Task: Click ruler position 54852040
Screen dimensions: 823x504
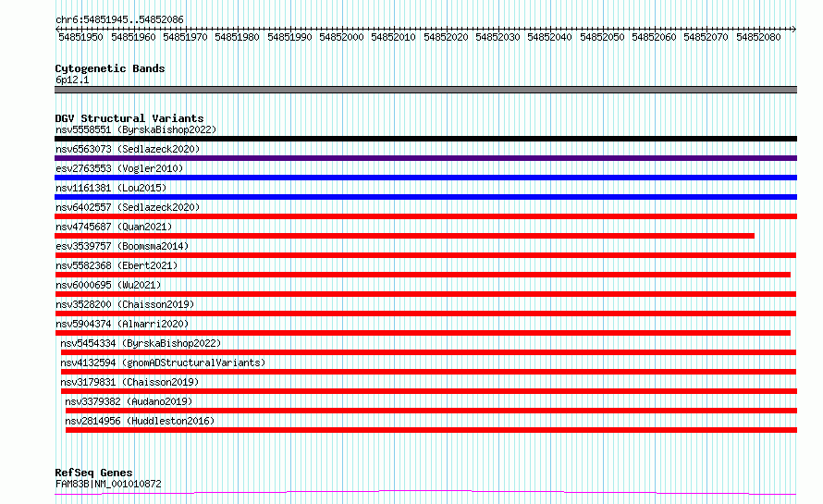Action: tap(550, 37)
